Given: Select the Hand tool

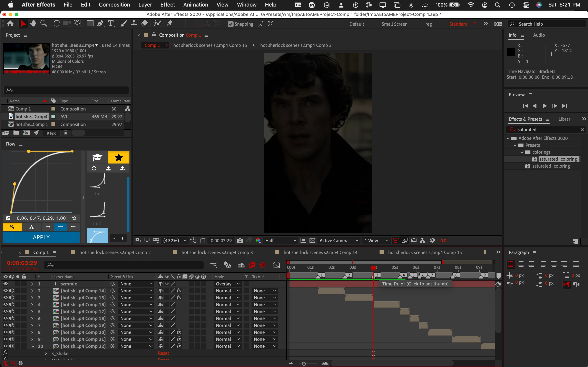Looking at the screenshot, I should tap(33, 23).
